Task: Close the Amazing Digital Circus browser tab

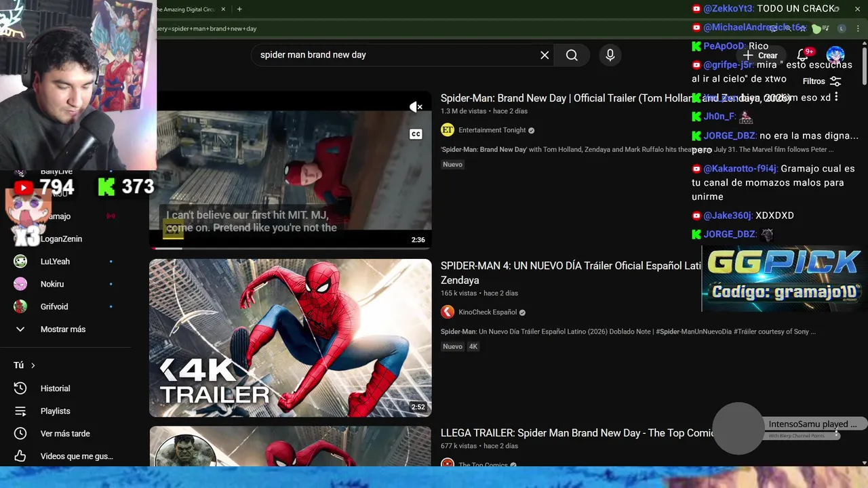Action: pos(224,9)
